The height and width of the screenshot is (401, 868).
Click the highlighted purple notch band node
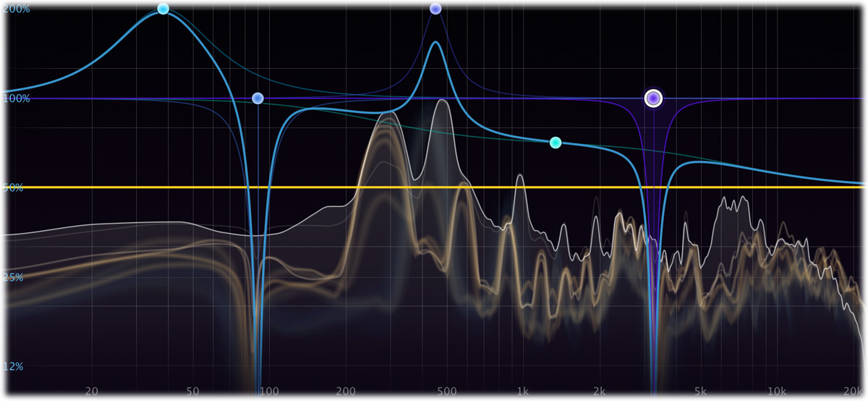[654, 98]
